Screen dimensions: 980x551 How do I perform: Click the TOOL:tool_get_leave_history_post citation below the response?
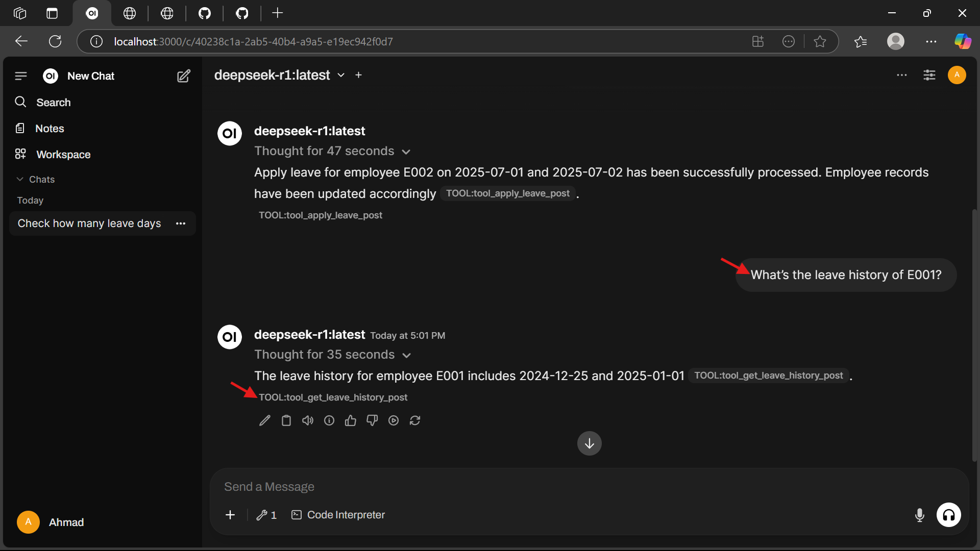tap(333, 397)
